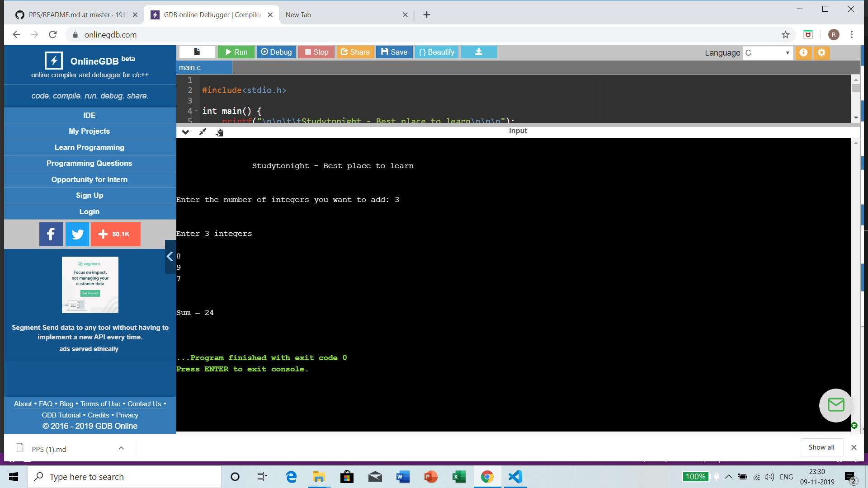Open editor settings gear icon

[x=821, y=52]
